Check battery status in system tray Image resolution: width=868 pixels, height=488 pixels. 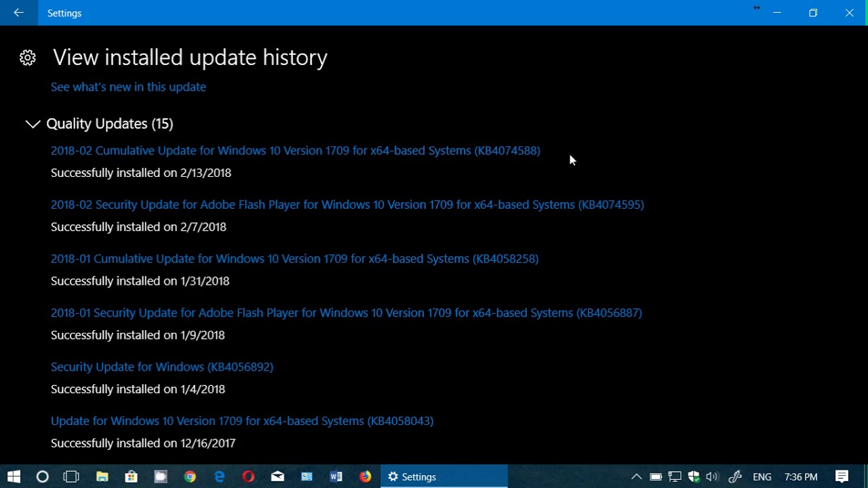656,476
